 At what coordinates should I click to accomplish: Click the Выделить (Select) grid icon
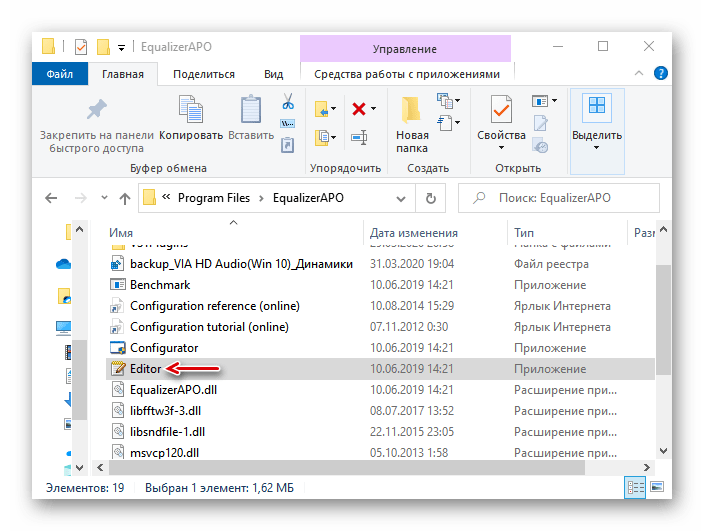click(x=597, y=107)
